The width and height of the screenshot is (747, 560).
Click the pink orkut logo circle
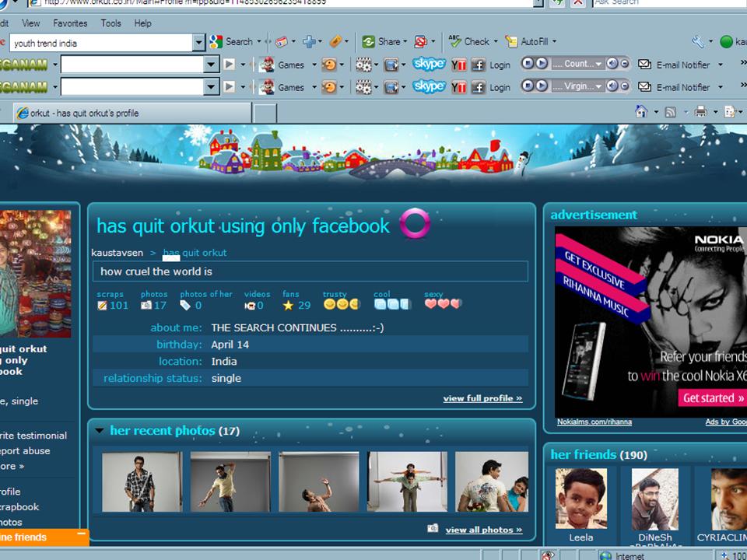415,223
